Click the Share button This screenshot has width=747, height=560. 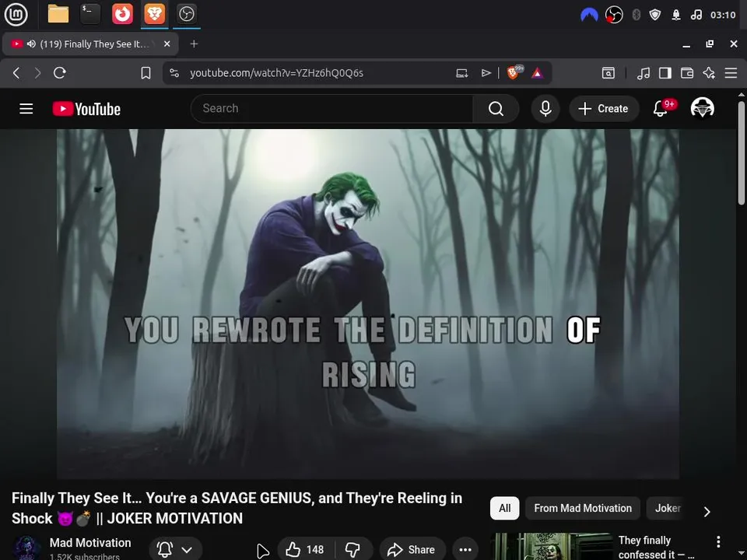click(x=412, y=550)
